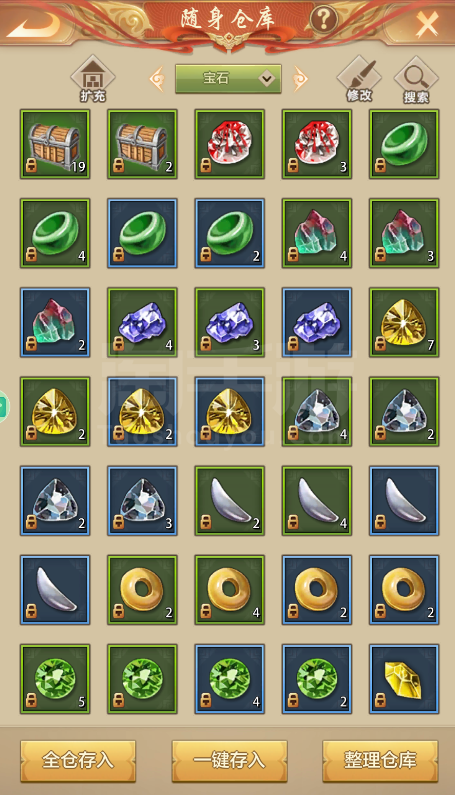Click the 全仓存入 button
Viewport: 455px width, 795px height.
pyautogui.click(x=78, y=760)
